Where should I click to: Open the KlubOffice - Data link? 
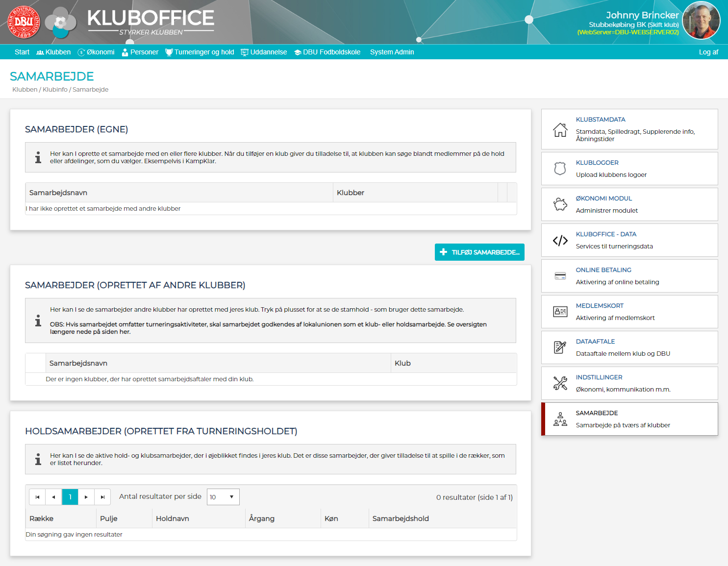(x=606, y=234)
